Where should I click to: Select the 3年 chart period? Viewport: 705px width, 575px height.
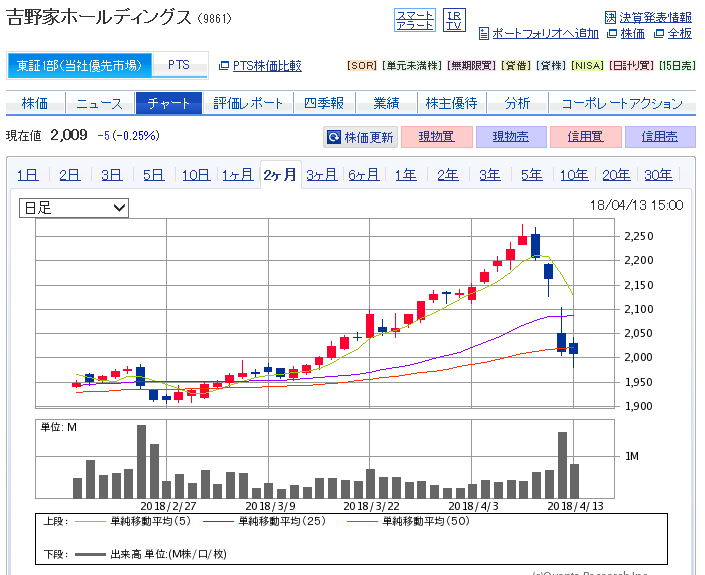pyautogui.click(x=490, y=174)
